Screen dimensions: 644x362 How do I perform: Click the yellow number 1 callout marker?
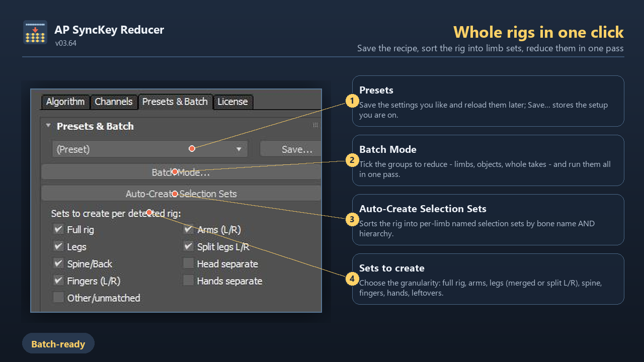pyautogui.click(x=352, y=102)
